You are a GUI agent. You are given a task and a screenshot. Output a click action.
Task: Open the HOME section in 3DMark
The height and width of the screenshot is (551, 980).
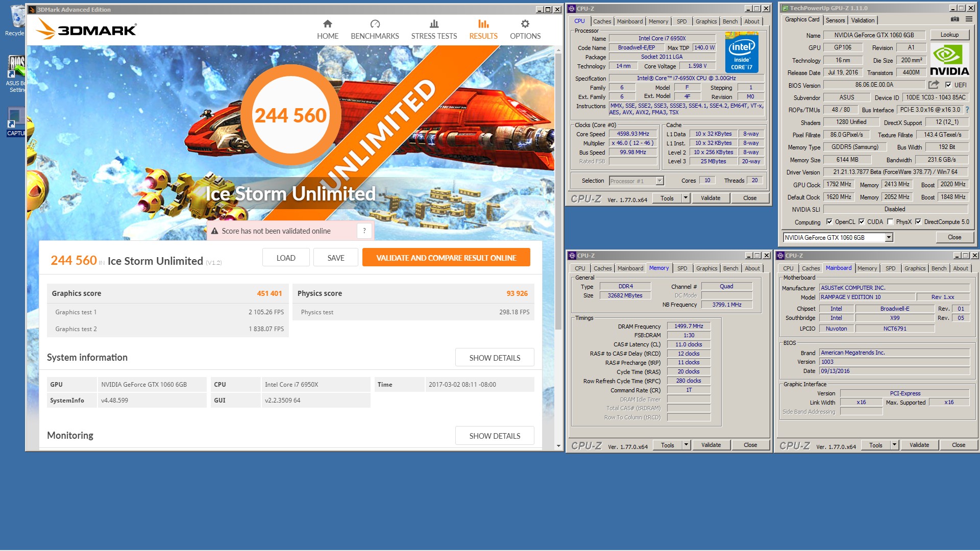[328, 30]
